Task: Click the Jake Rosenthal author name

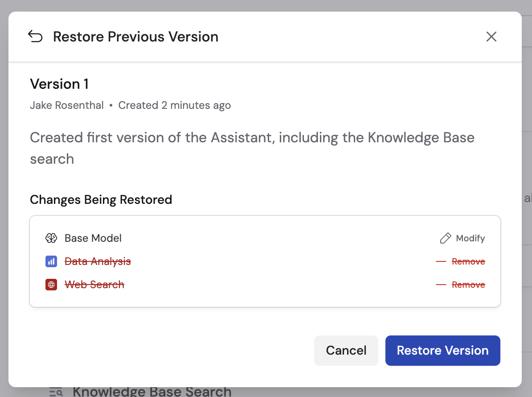Action: 66,105
